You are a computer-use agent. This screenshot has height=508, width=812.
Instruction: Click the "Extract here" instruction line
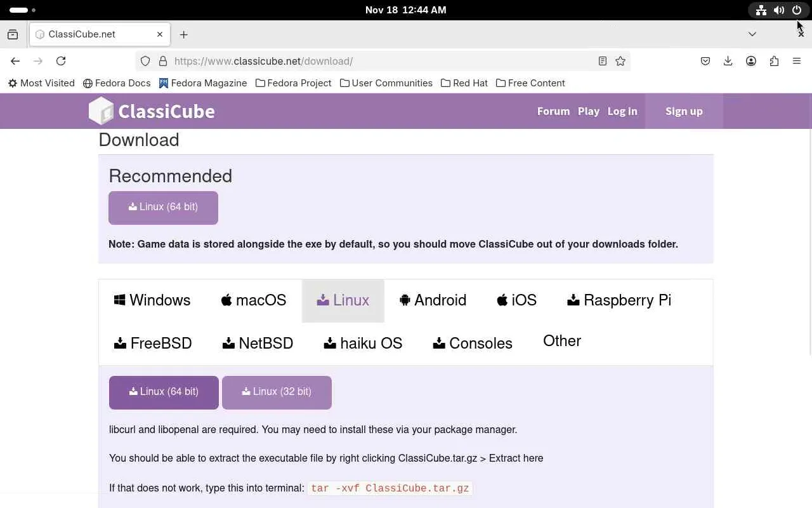[x=326, y=458]
